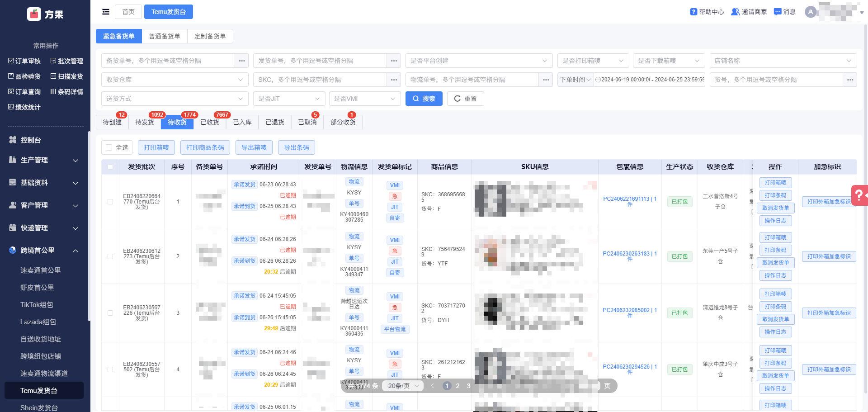Open 速卖通首公里 in sidebar

pos(41,270)
